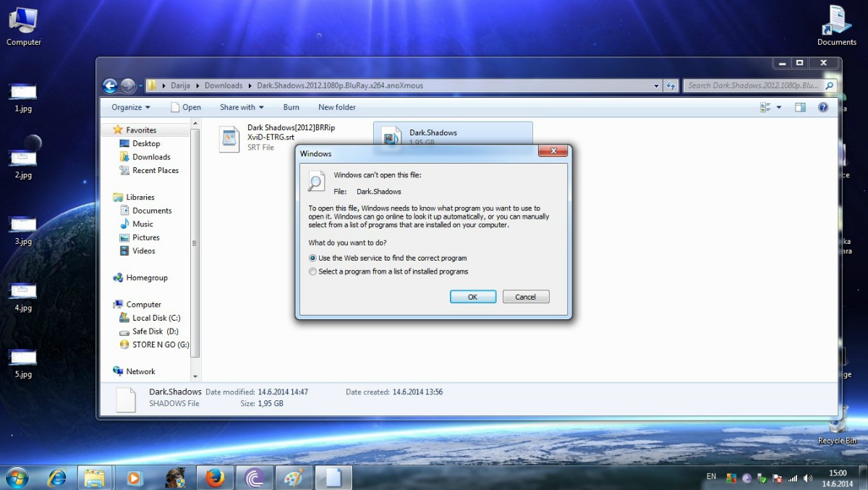
Task: Click New folder on the toolbar
Action: tap(337, 107)
